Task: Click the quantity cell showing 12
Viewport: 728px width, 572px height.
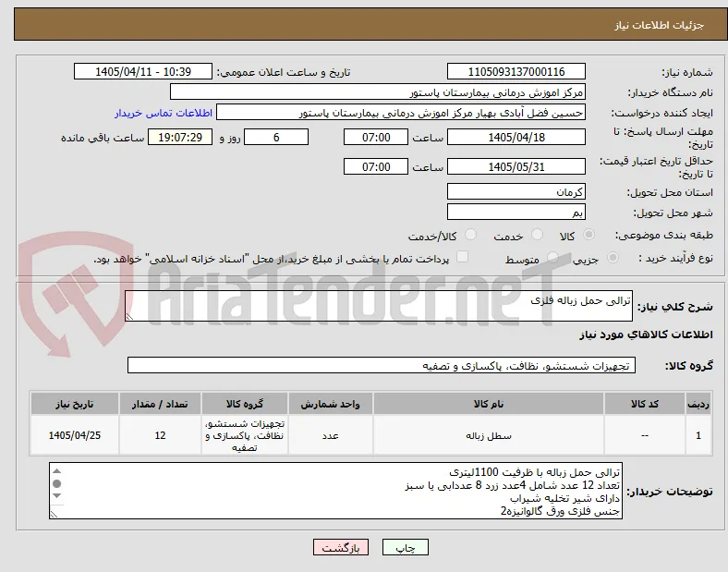Action: (x=160, y=435)
